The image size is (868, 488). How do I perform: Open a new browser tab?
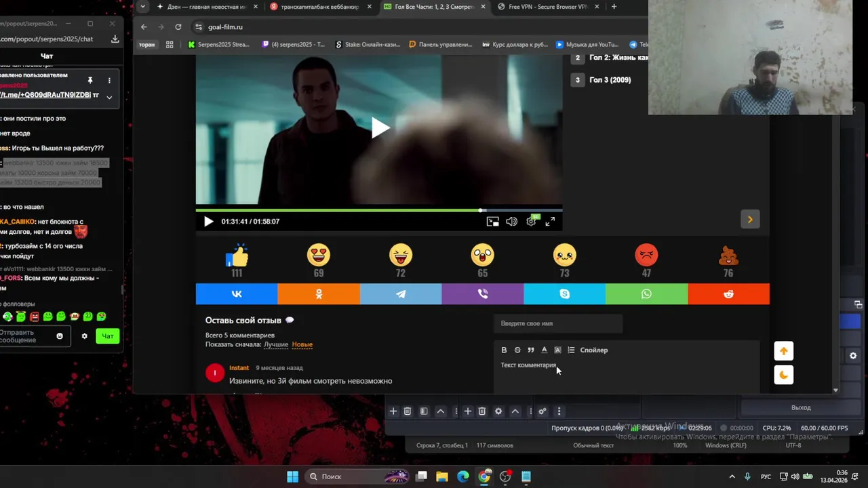(x=614, y=7)
